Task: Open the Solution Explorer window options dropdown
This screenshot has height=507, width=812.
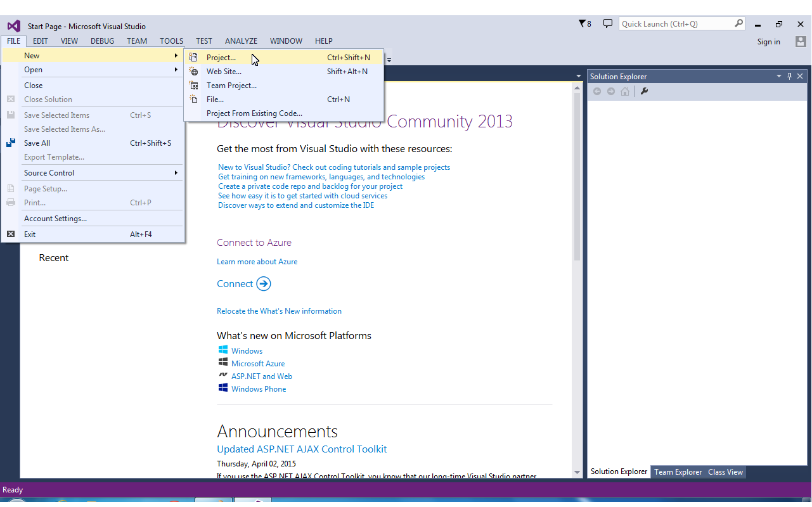Action: (x=779, y=76)
